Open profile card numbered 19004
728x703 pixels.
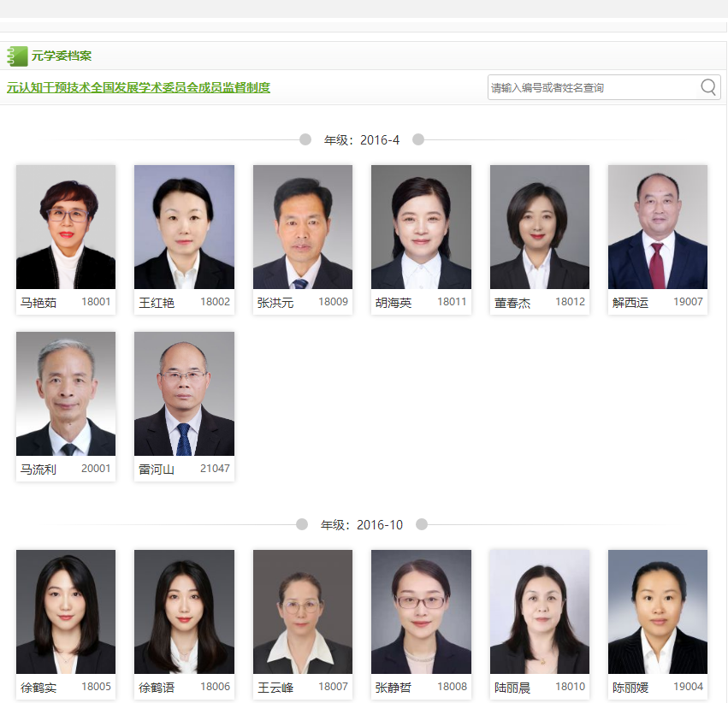click(x=658, y=624)
